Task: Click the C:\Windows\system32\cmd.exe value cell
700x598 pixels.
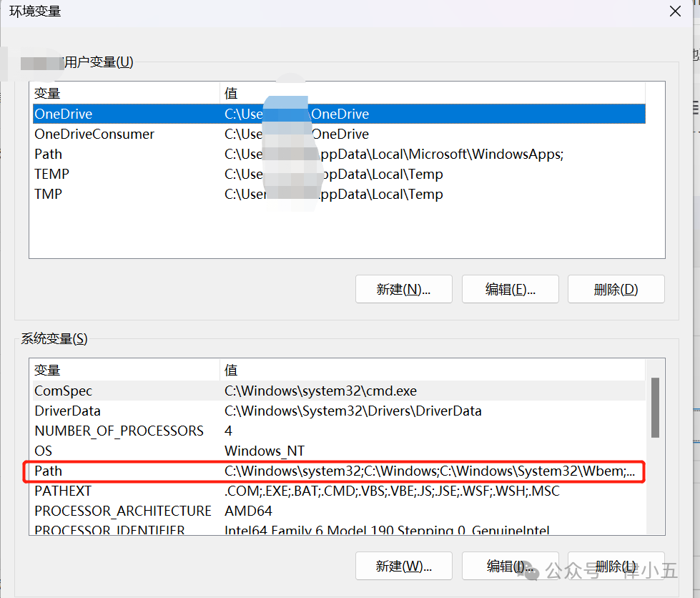Action: [x=320, y=391]
